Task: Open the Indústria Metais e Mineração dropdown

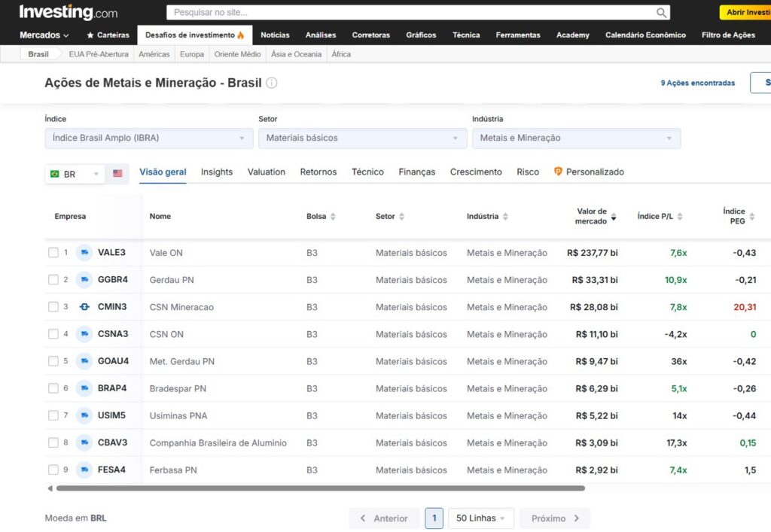Action: (576, 138)
